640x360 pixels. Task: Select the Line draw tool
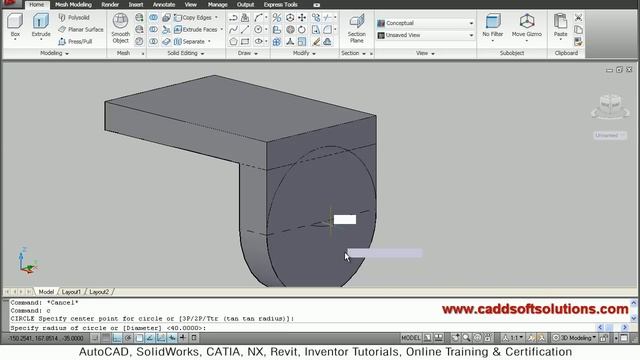pyautogui.click(x=245, y=29)
